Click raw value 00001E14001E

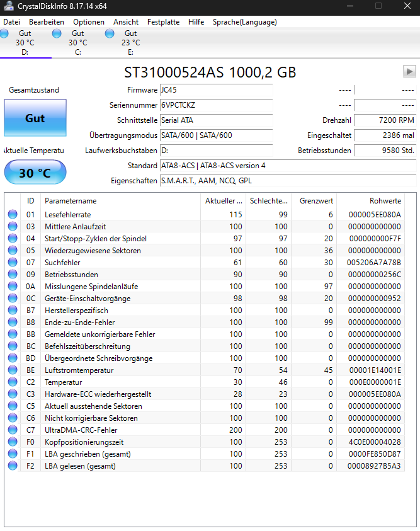coord(375,370)
